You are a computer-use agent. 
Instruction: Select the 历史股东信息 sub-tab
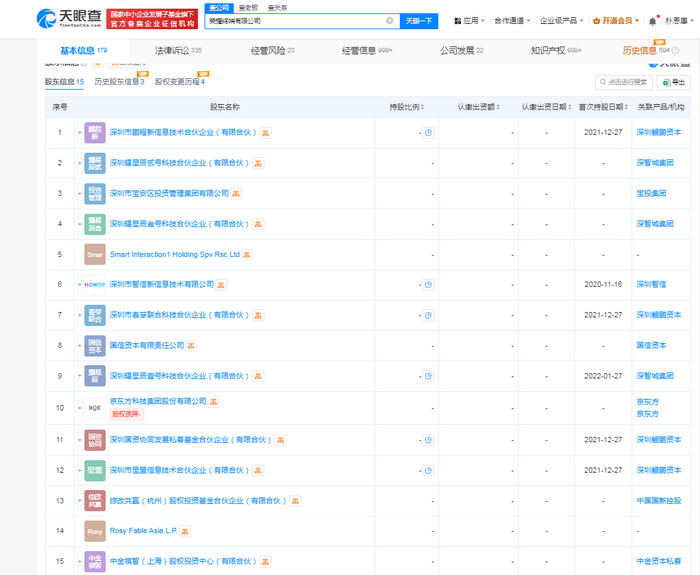click(119, 82)
